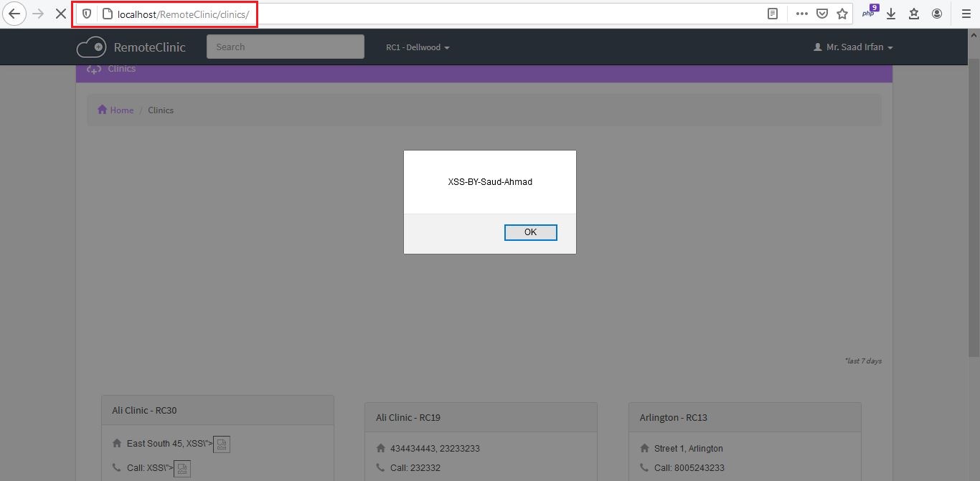Screen dimensions: 980x481
Task: Click the broken image icon after East South 45
Action: click(222, 444)
